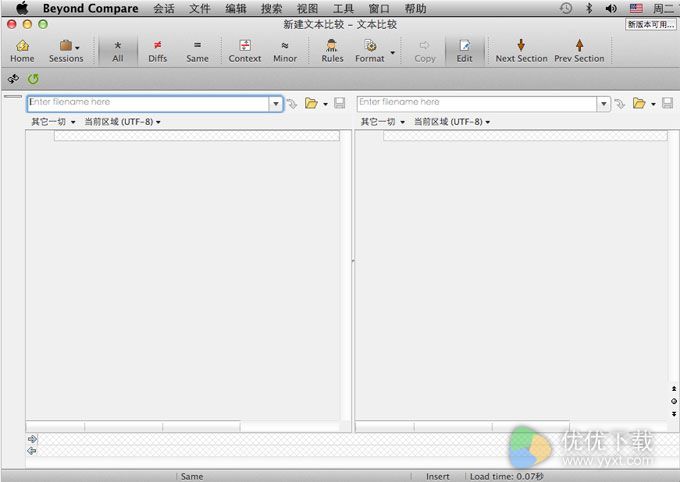Click the Bluetooth menu bar icon
This screenshot has width=680, height=482.
click(589, 8)
